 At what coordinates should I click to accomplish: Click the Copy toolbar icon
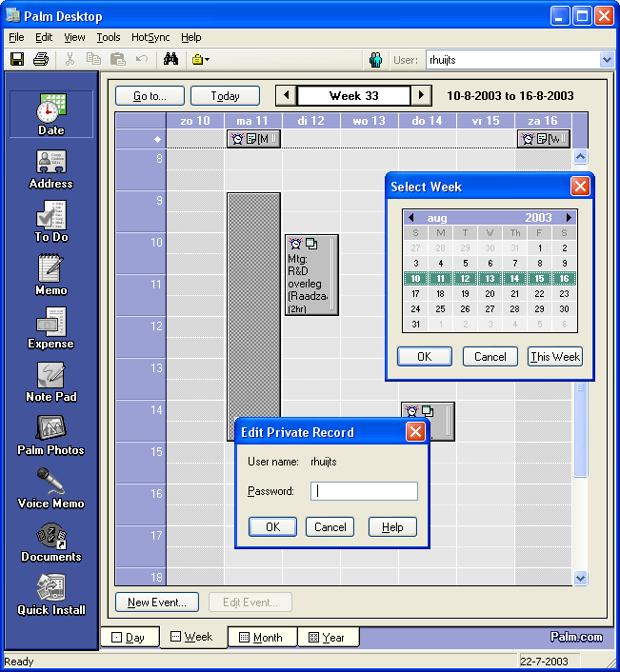[93, 59]
